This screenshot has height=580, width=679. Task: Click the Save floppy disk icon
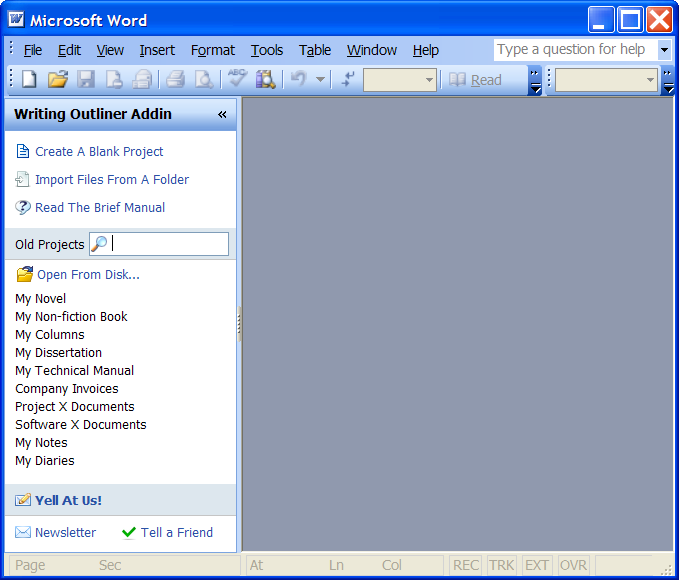point(86,80)
